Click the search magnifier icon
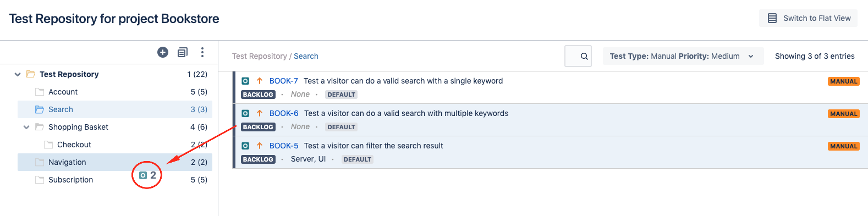This screenshot has height=216, width=868. [x=584, y=56]
